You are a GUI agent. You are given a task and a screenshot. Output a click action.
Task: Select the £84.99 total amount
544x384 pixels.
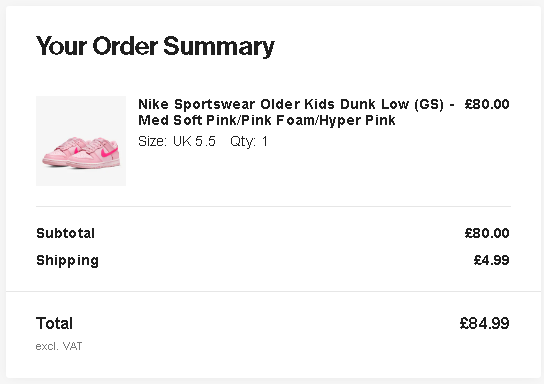click(x=485, y=323)
